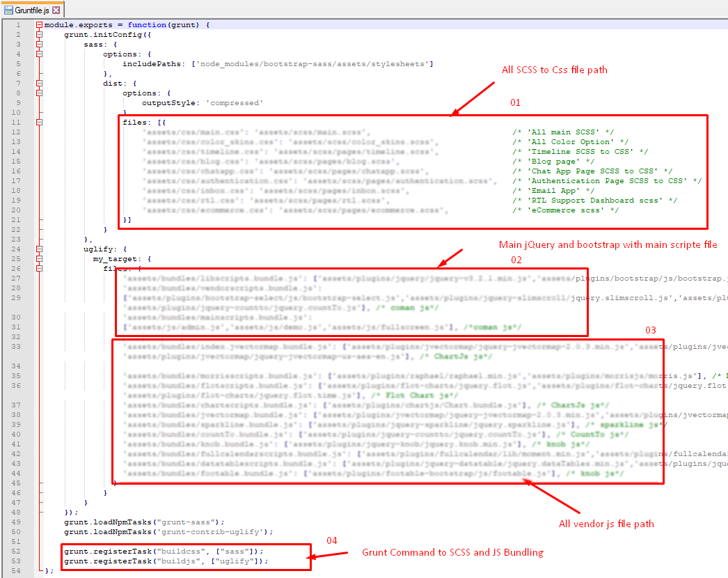This screenshot has width=728, height=578.
Task: Click the grunt.loadNpmTasks("grunt-sass") line
Action: coord(144,522)
